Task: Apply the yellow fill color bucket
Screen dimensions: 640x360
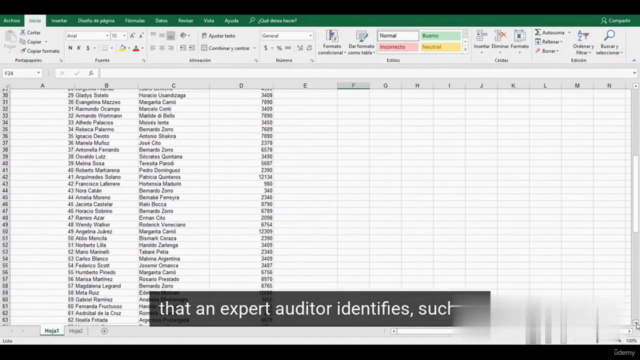Action: [x=122, y=48]
